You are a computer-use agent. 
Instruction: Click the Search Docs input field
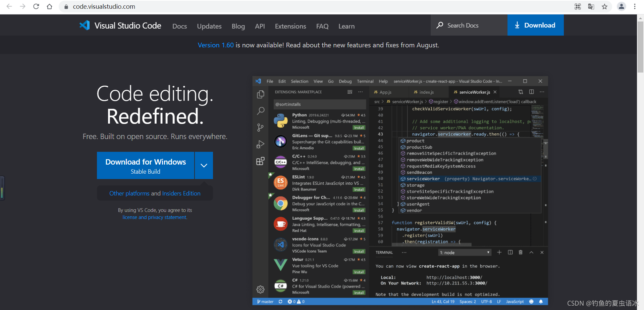tap(469, 25)
